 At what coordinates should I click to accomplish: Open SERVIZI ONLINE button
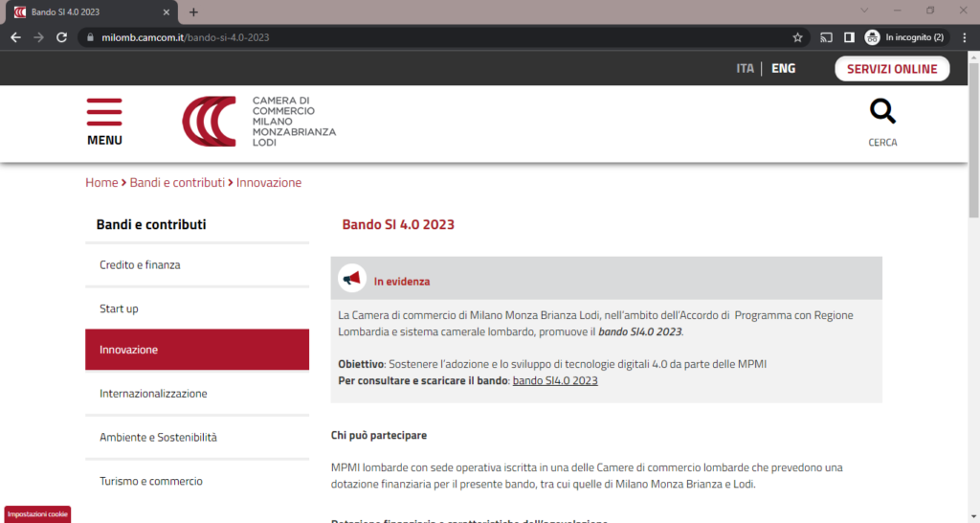pos(892,69)
